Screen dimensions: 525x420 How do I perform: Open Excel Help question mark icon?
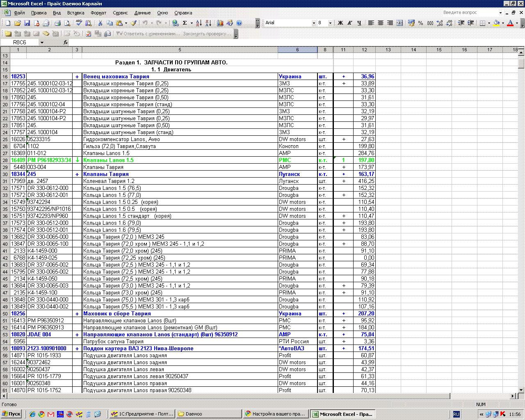tap(240, 23)
